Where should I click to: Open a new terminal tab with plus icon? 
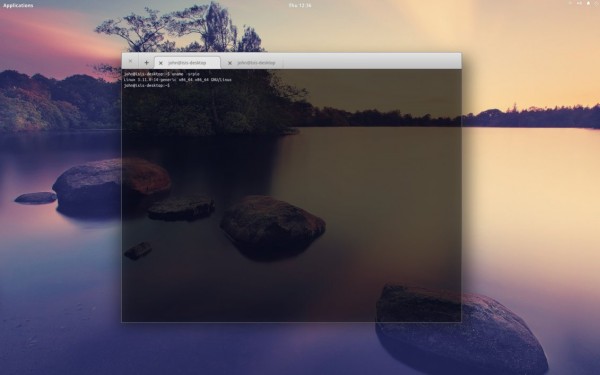[146, 62]
